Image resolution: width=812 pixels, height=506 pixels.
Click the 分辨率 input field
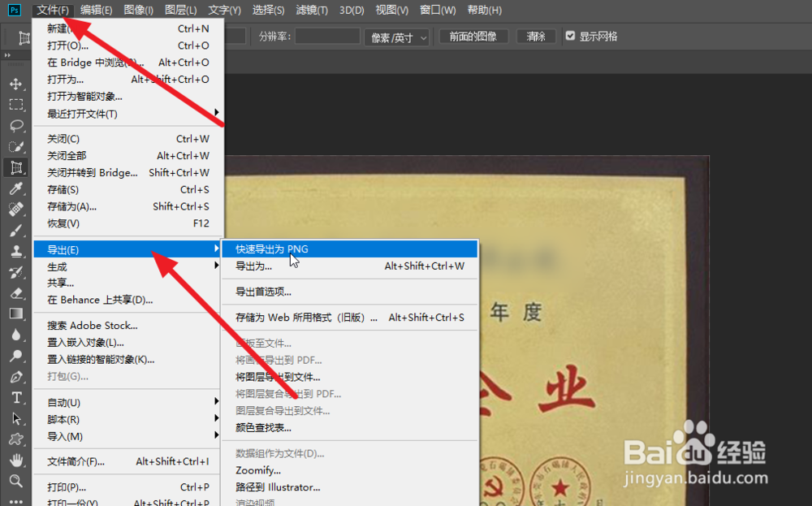point(327,37)
